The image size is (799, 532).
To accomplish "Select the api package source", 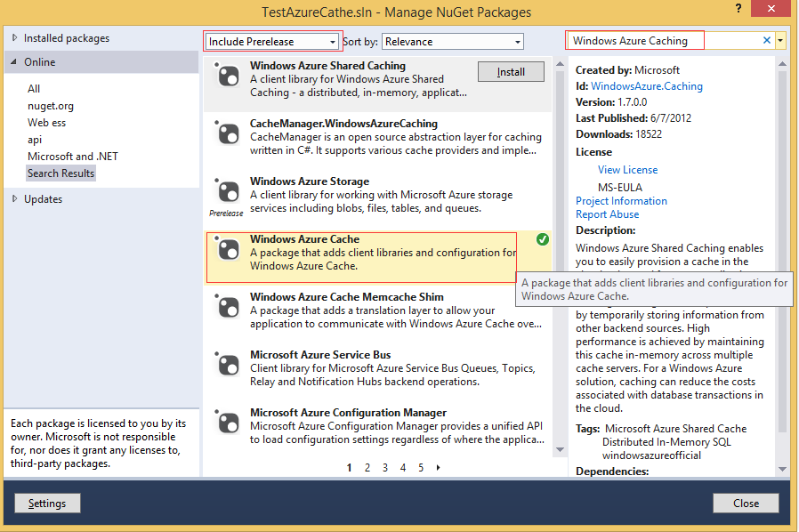I will 35,140.
